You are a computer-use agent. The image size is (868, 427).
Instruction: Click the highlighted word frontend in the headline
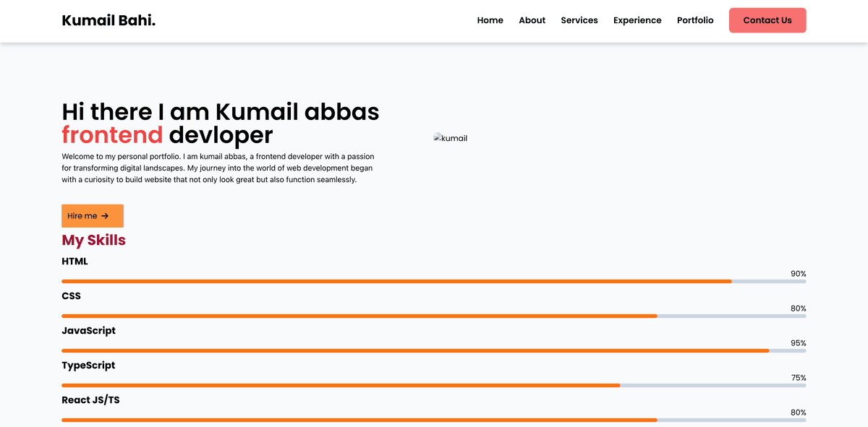(x=112, y=135)
